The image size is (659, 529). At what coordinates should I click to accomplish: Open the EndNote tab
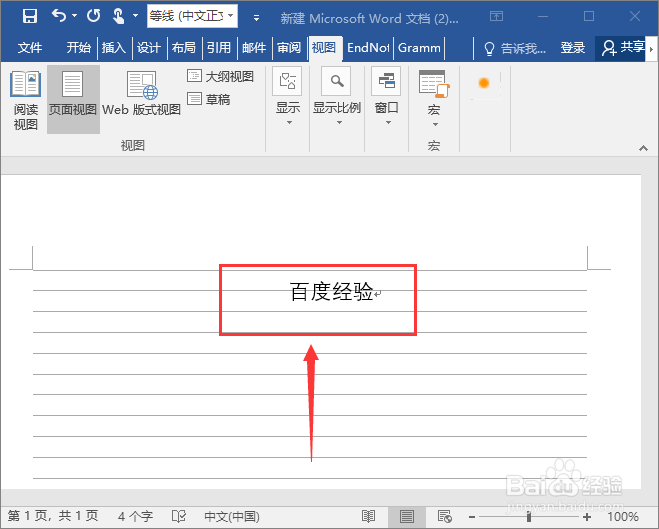(368, 47)
